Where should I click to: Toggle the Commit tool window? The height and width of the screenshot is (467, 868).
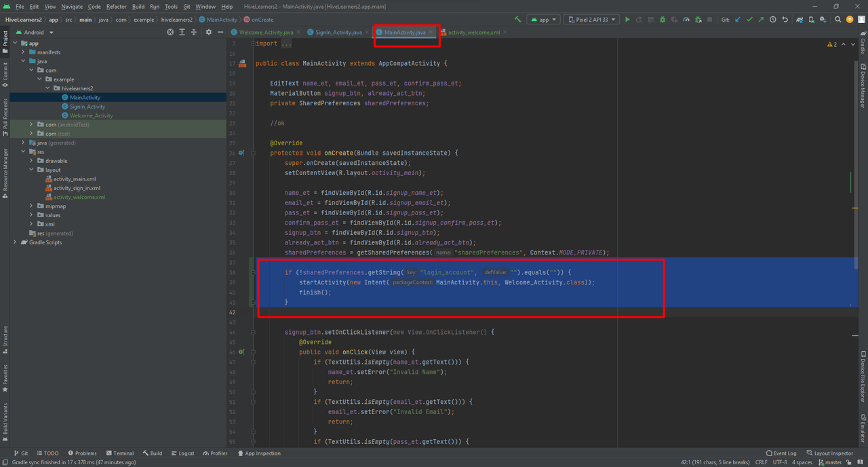[5, 75]
